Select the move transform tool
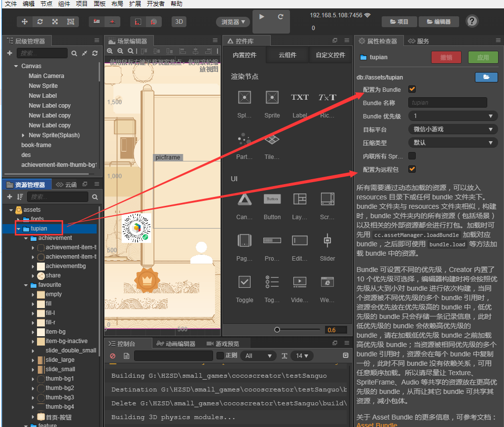Screen dimensions: 504x427 tap(25, 22)
